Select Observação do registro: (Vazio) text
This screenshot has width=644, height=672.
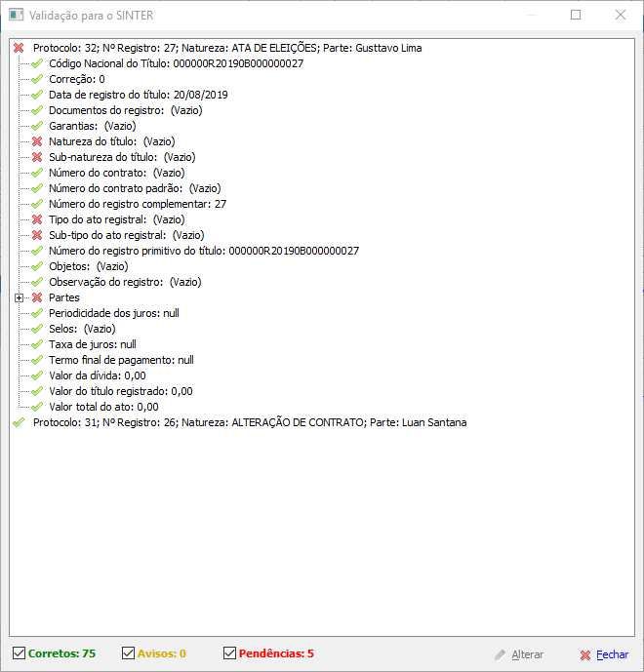(125, 282)
